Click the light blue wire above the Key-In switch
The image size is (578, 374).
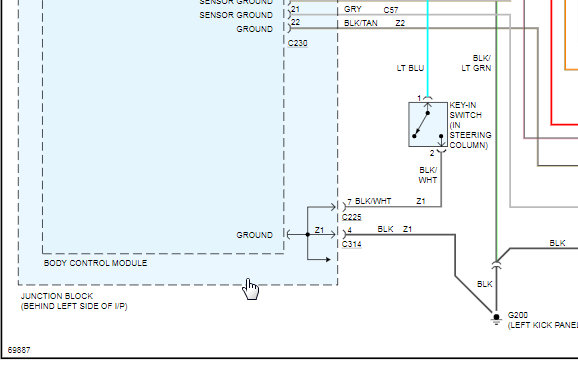(428, 48)
